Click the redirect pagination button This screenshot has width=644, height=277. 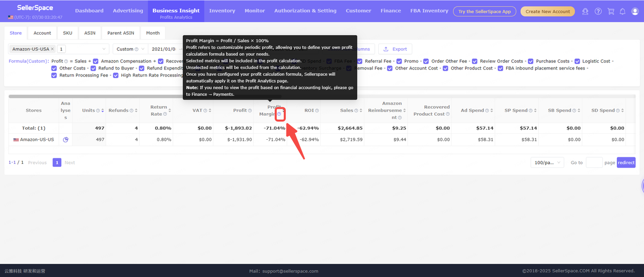tap(626, 162)
